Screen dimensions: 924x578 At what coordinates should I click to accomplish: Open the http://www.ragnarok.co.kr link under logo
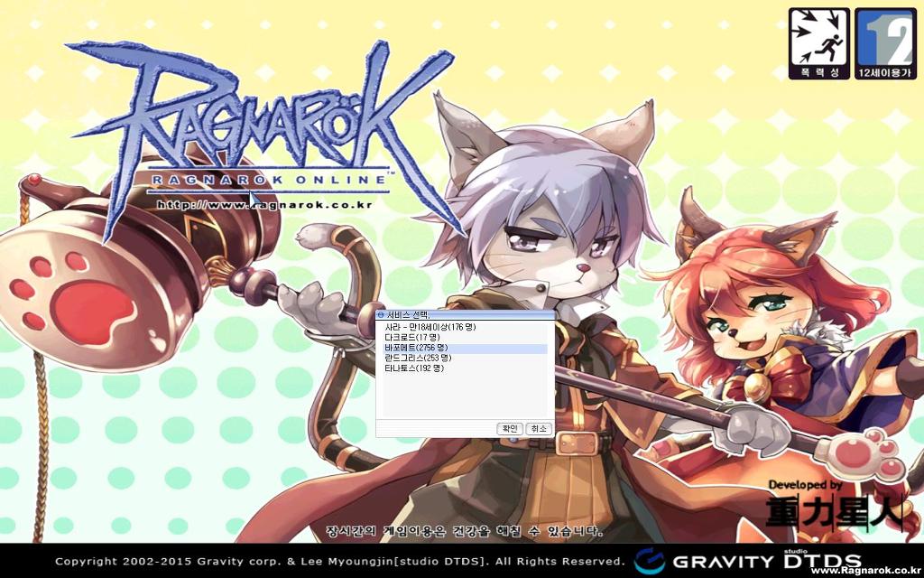click(264, 205)
